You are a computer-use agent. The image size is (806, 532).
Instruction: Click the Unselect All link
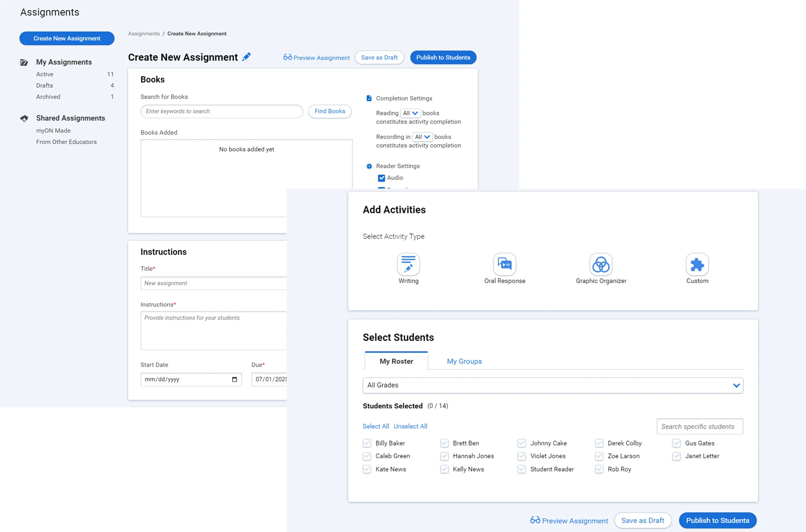pyautogui.click(x=410, y=426)
